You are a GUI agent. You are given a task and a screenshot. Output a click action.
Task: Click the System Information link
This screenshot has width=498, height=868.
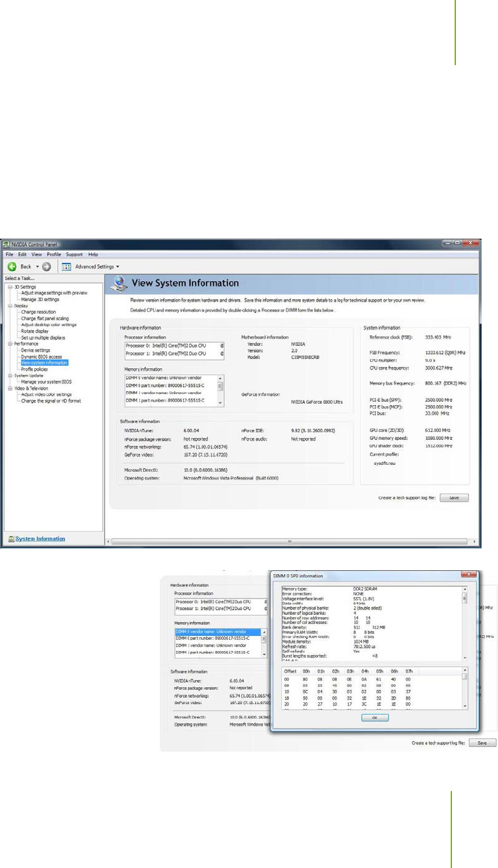point(40,539)
